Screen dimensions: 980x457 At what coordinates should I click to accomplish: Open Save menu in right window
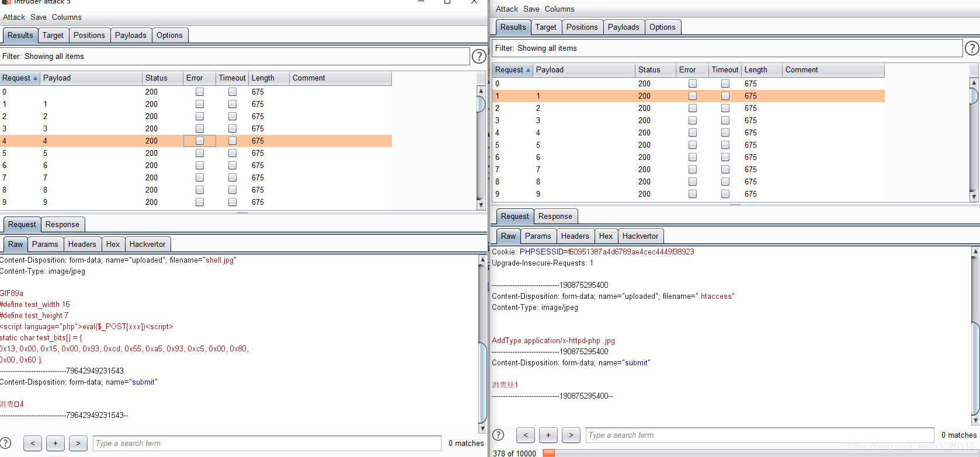531,9
